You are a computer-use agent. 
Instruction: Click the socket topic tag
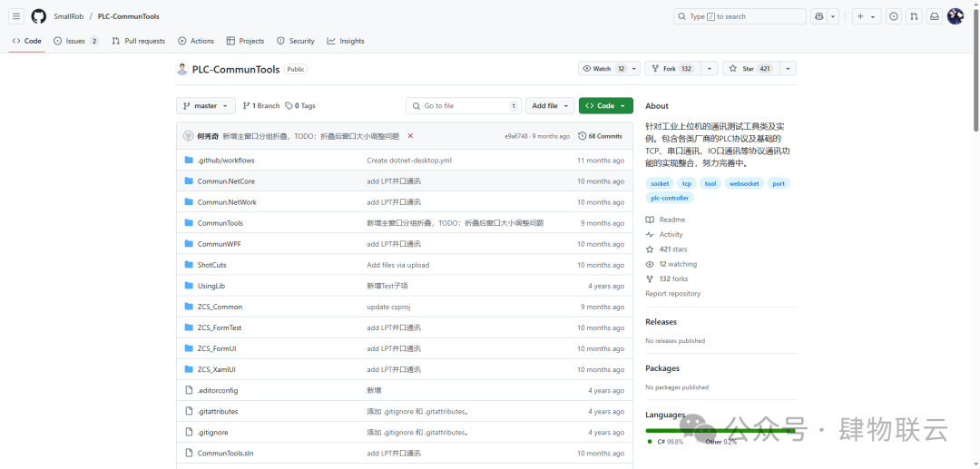tap(660, 183)
